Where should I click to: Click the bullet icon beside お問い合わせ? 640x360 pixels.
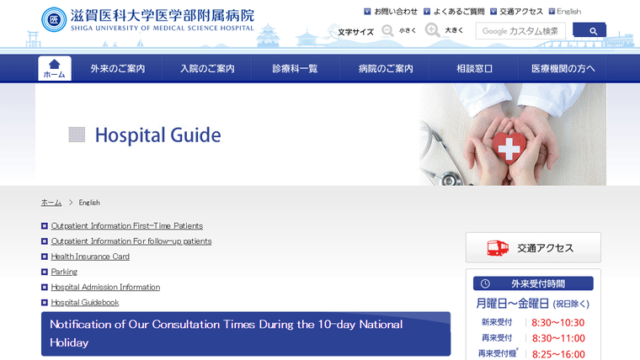[367, 11]
